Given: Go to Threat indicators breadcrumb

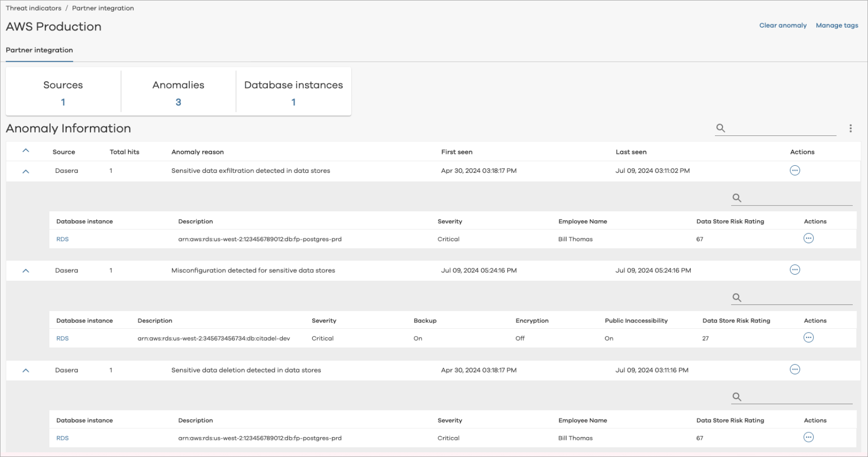Looking at the screenshot, I should 33,8.
